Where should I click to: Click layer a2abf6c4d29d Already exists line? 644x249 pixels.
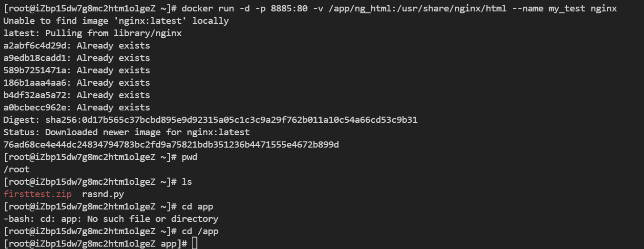(76, 45)
